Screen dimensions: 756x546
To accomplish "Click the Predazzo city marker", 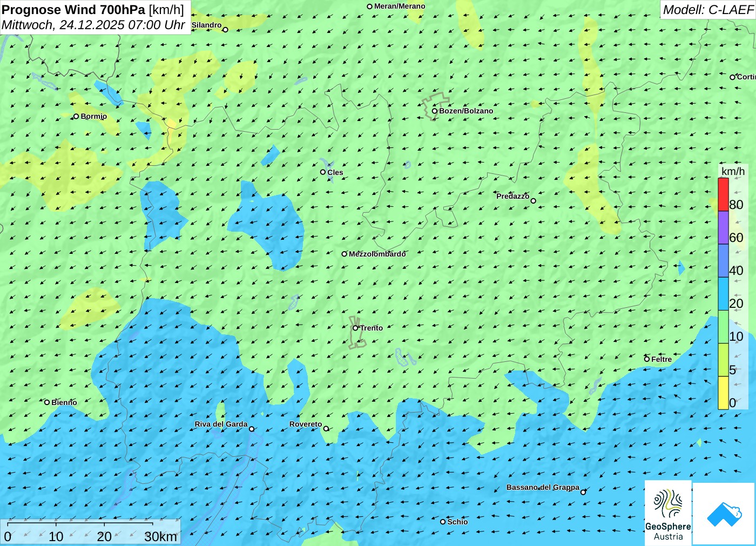I will click(x=533, y=201).
